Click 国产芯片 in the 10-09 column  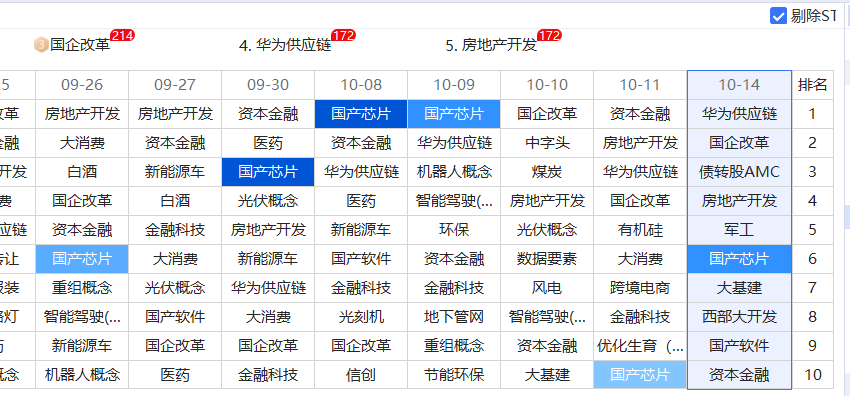pos(454,114)
